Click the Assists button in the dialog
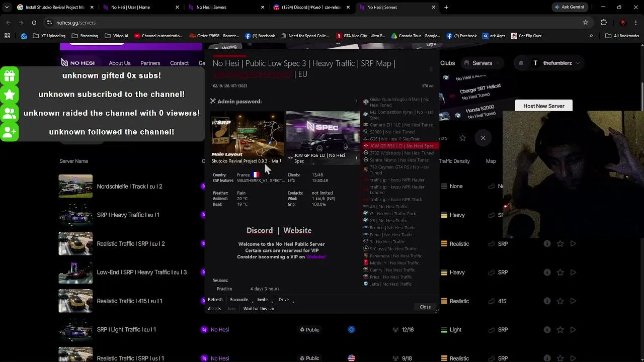644x362 pixels. coord(214,309)
